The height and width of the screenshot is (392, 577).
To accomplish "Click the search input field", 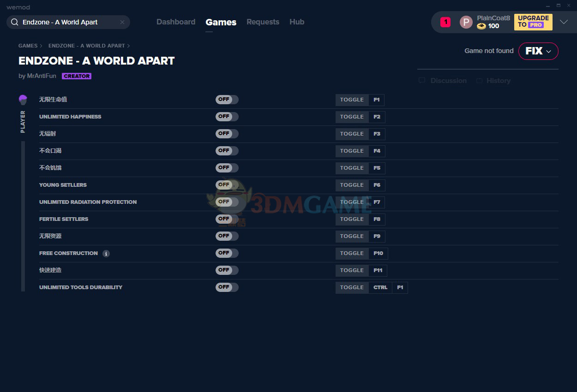I will (69, 22).
